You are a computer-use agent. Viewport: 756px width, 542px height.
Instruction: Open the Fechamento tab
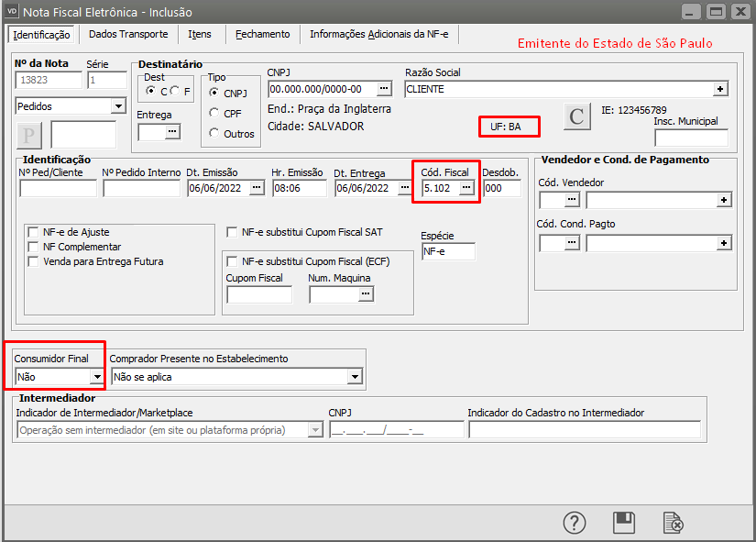(x=262, y=34)
